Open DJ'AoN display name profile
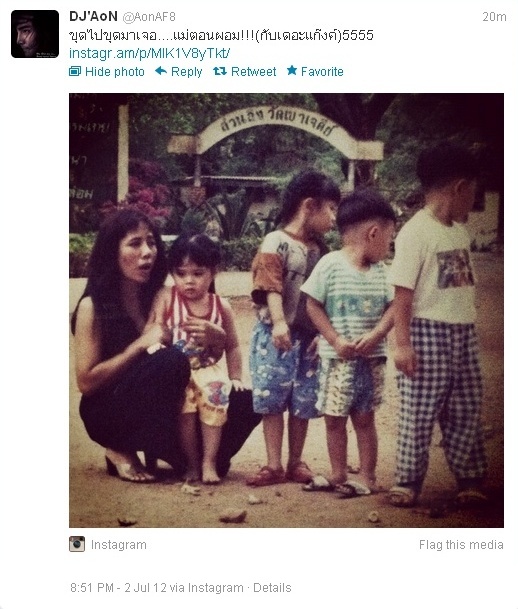 tap(93, 16)
